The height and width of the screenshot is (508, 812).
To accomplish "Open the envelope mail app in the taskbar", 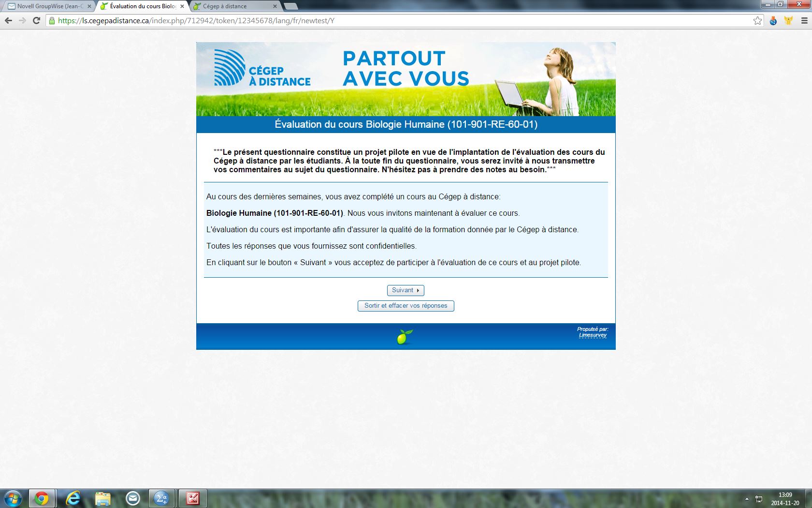I will click(x=132, y=498).
